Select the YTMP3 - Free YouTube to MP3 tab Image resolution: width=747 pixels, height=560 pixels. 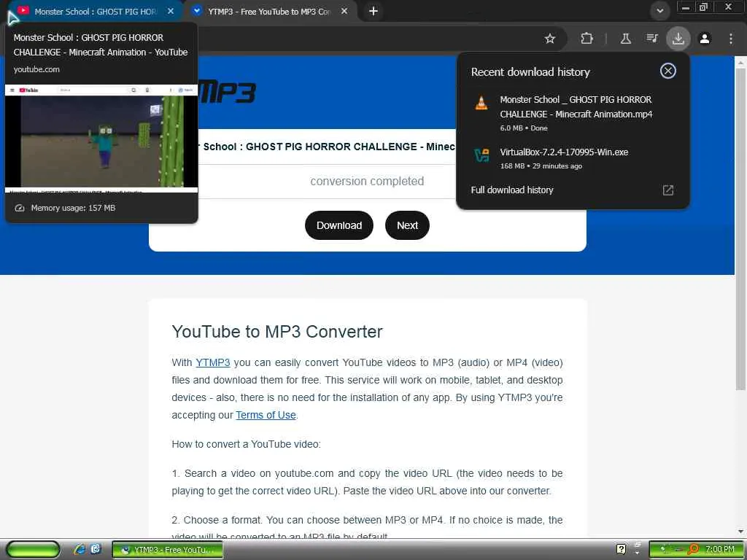270,12
